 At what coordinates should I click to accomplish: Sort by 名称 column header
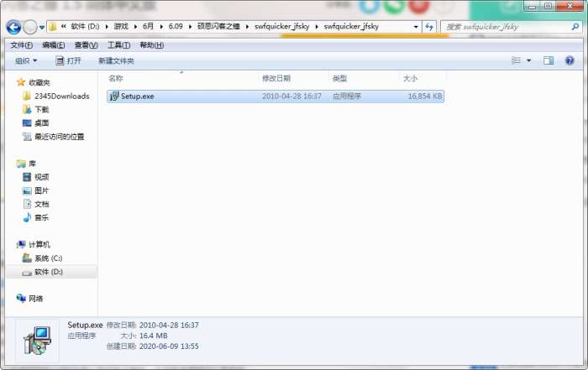coord(116,78)
